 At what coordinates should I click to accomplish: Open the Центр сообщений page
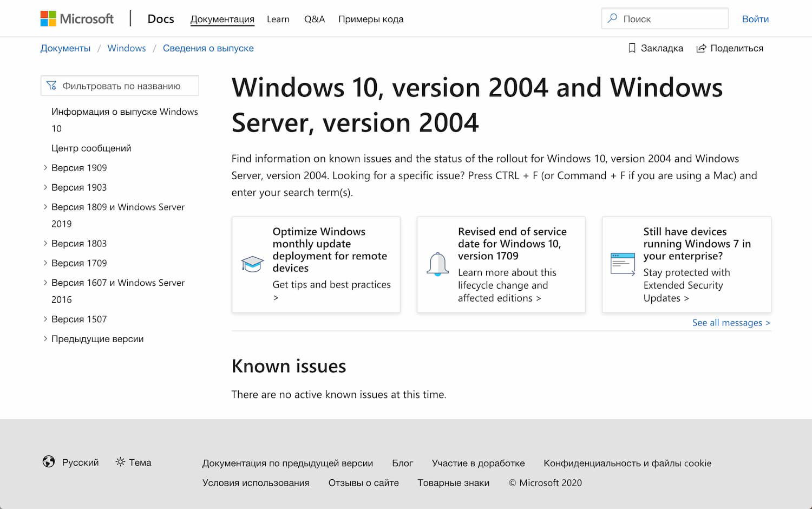[x=91, y=148]
